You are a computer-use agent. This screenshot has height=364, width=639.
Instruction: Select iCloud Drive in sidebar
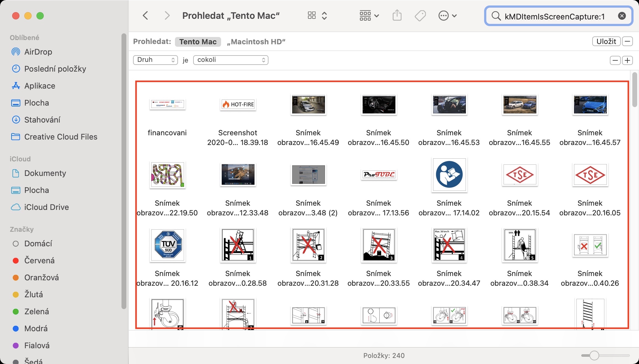[x=46, y=207]
